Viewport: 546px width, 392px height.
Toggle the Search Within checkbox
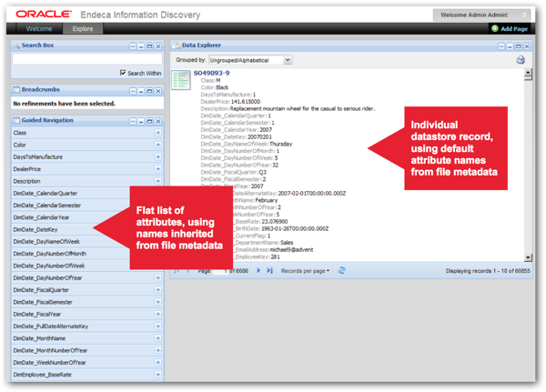tap(123, 73)
